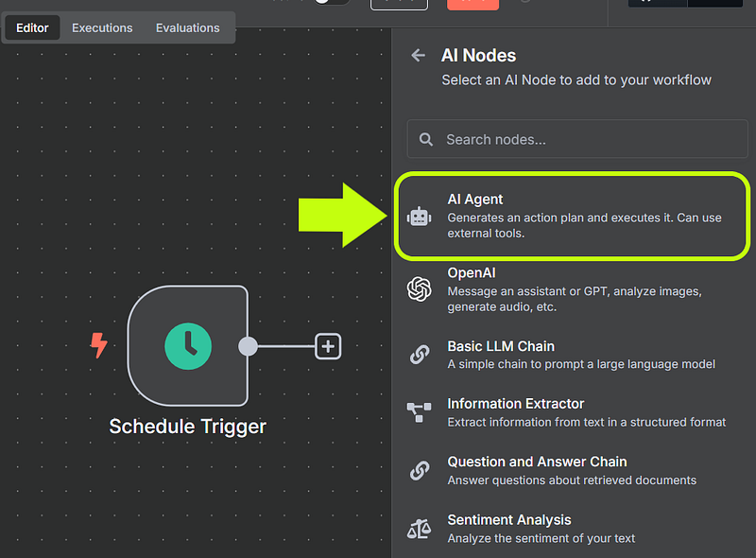This screenshot has width=756, height=558.
Task: Click the Schedule Trigger output connector dot
Action: click(x=248, y=346)
